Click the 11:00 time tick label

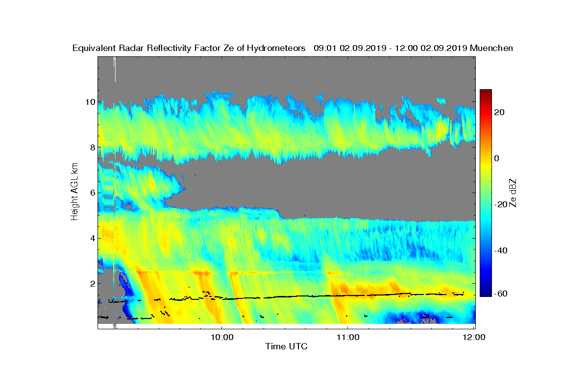348,337
